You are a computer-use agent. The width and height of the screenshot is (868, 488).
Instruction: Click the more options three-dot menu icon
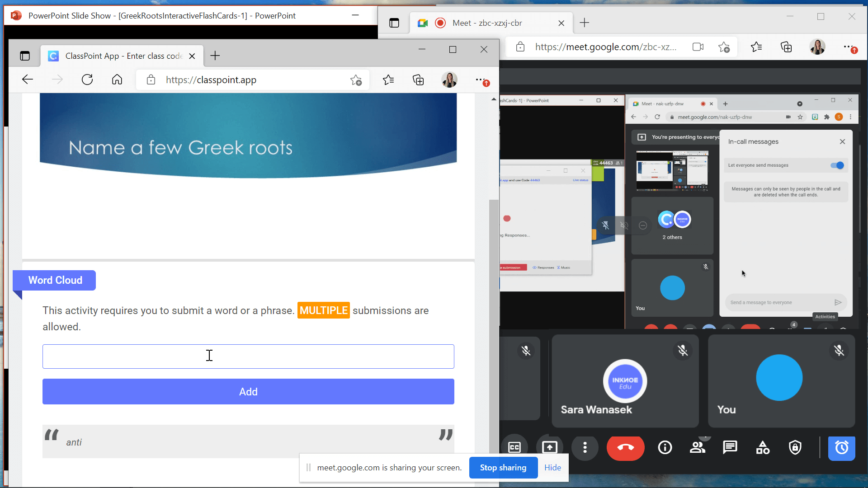coord(585,448)
